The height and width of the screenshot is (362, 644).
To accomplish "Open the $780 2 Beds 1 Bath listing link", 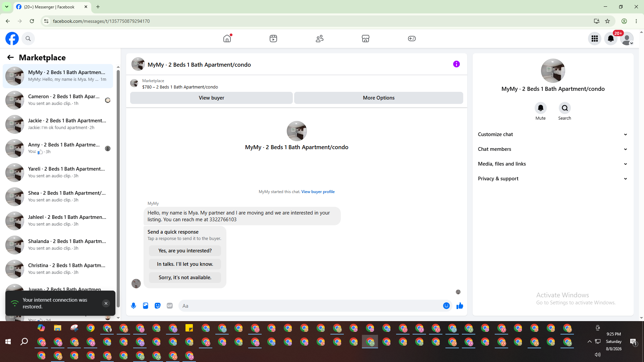I will (180, 87).
